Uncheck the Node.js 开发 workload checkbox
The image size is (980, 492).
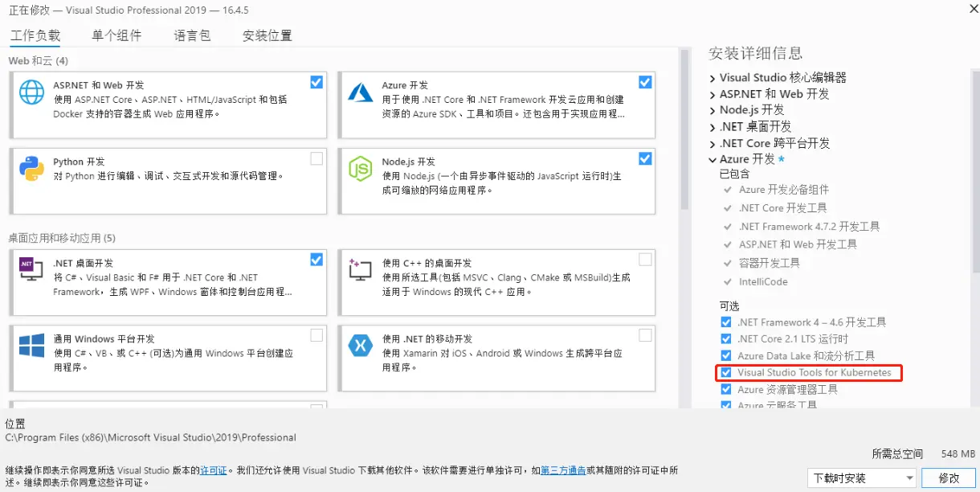coord(645,158)
